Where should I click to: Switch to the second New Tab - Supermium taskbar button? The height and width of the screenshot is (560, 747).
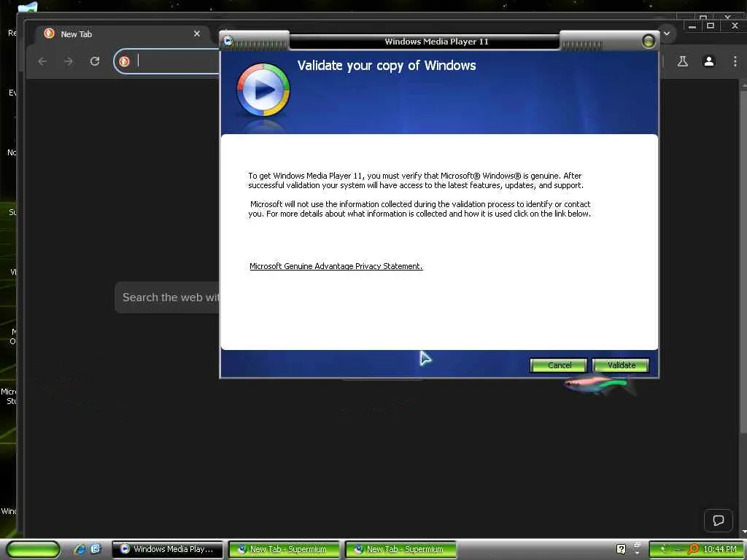(x=400, y=549)
